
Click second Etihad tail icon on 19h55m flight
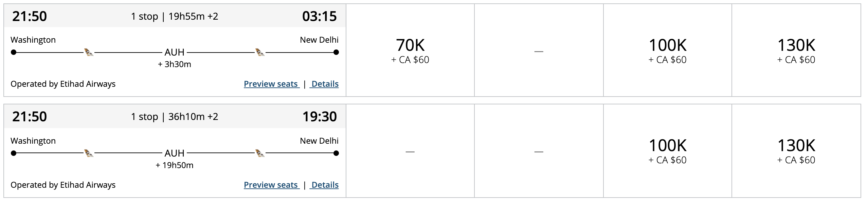(x=260, y=52)
